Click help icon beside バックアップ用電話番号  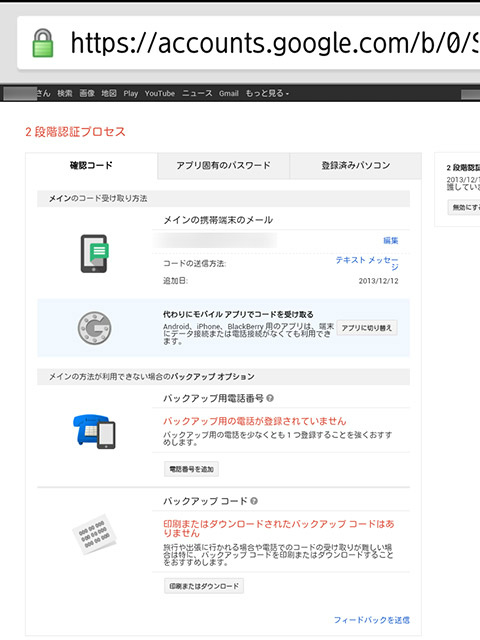coord(270,398)
